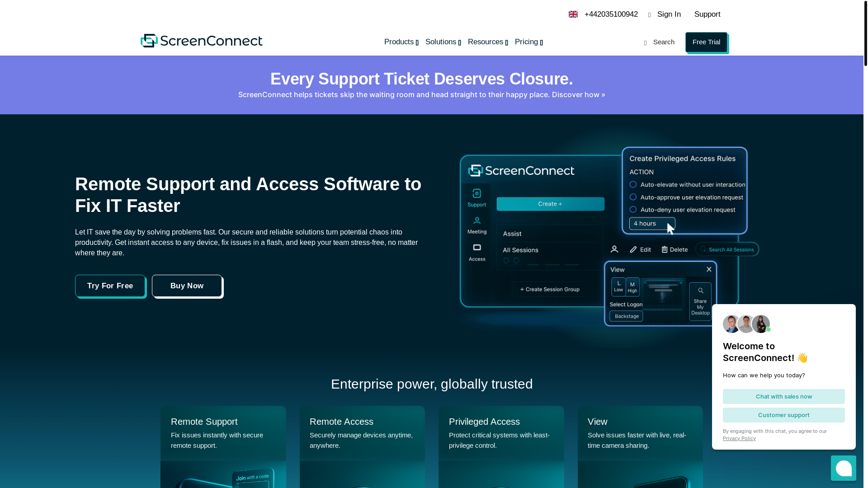Screen dimensions: 868x488
Task: Expand the Pricing menu
Action: click(528, 42)
